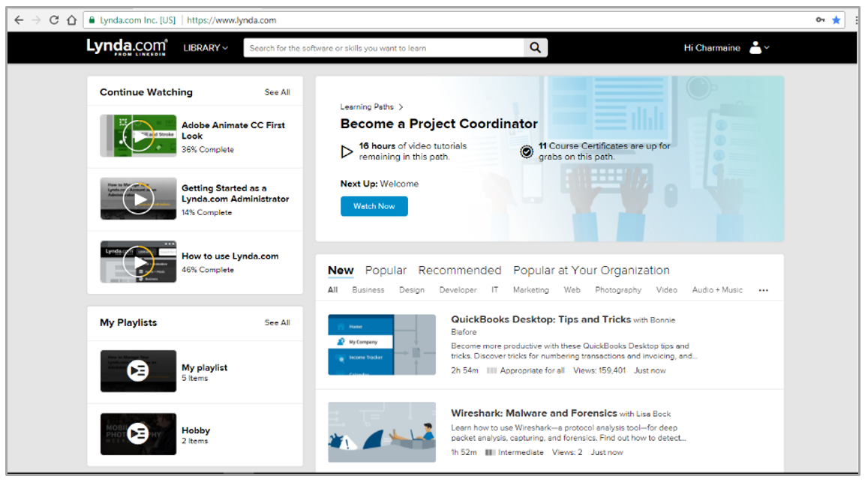Open the My playlist title link
Viewport: 868px width, 482px height.
pos(204,367)
